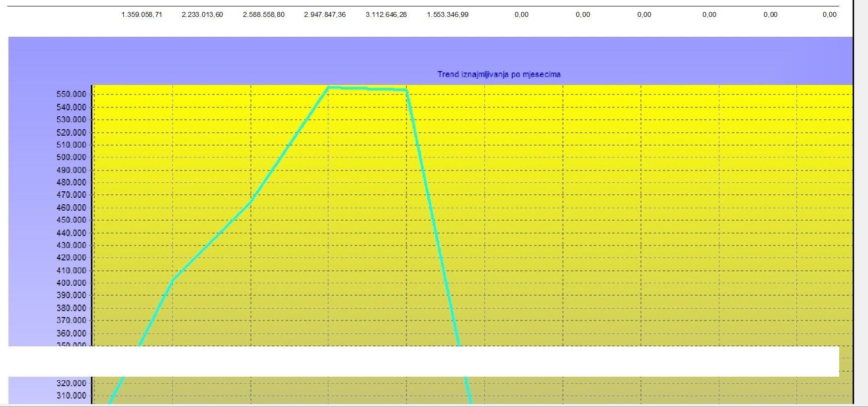Click the 2.588.558,80 amount
The image size is (868, 407).
263,14
